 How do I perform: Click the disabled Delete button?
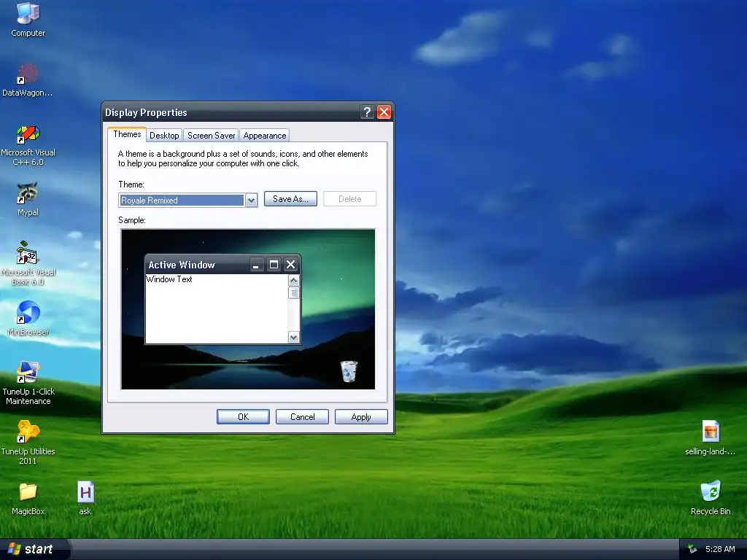point(349,199)
